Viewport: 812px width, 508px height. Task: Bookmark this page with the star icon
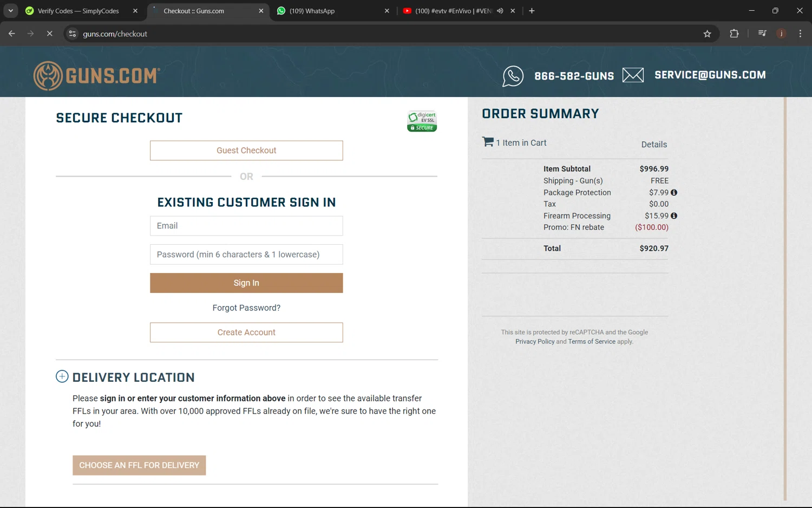coord(707,34)
